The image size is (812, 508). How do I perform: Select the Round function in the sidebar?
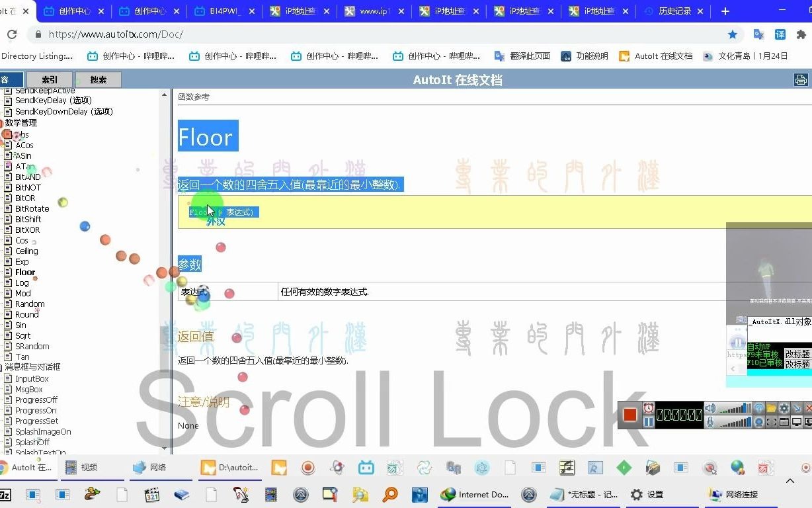(x=26, y=314)
